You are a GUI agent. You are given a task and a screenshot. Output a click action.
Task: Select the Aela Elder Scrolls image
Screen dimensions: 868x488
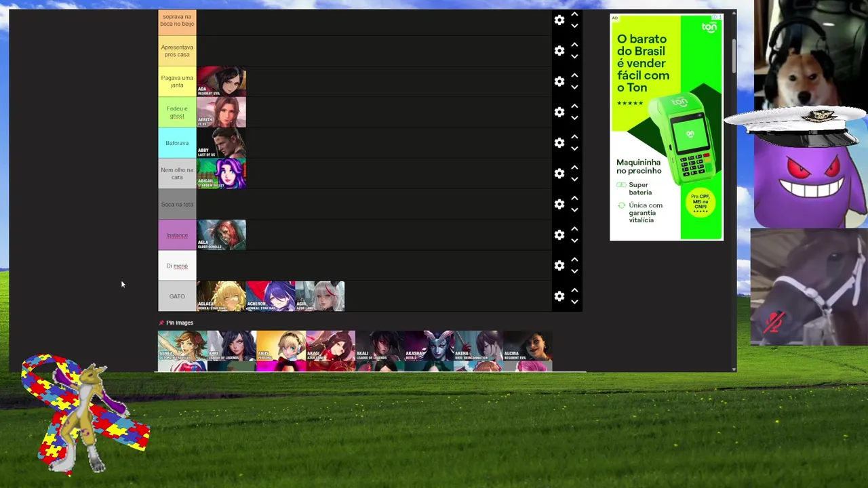click(221, 235)
